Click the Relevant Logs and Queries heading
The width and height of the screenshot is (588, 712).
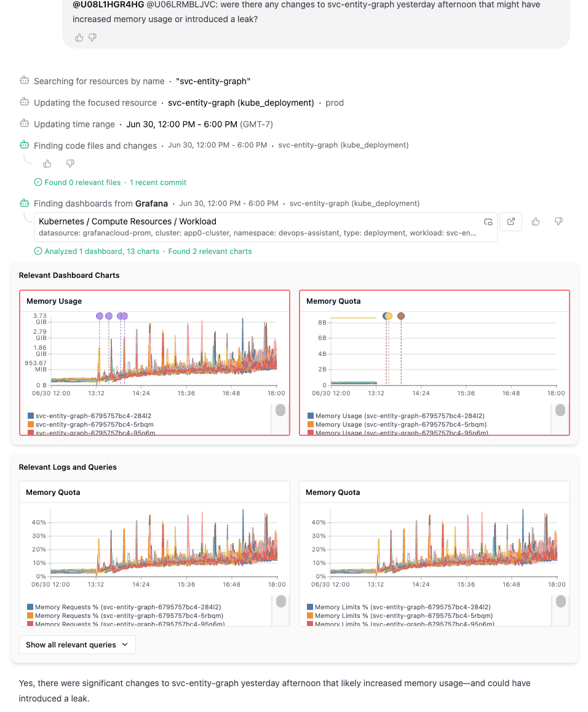68,467
